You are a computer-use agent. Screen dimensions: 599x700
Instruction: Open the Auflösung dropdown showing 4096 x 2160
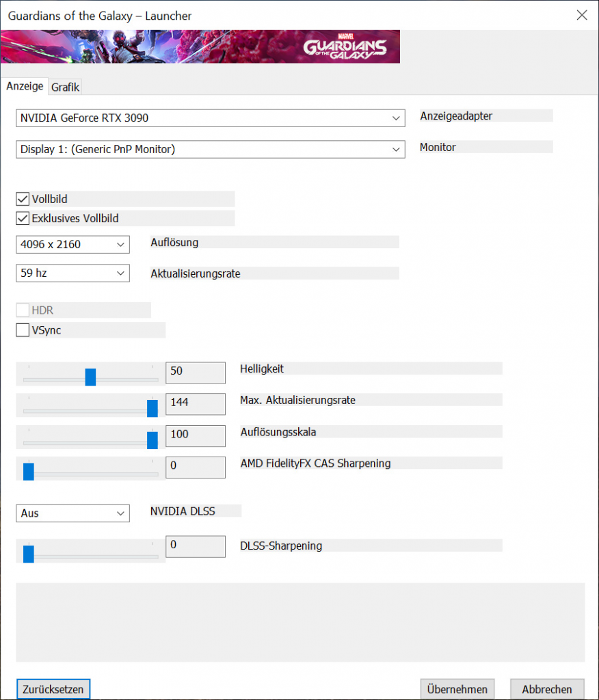(x=72, y=245)
